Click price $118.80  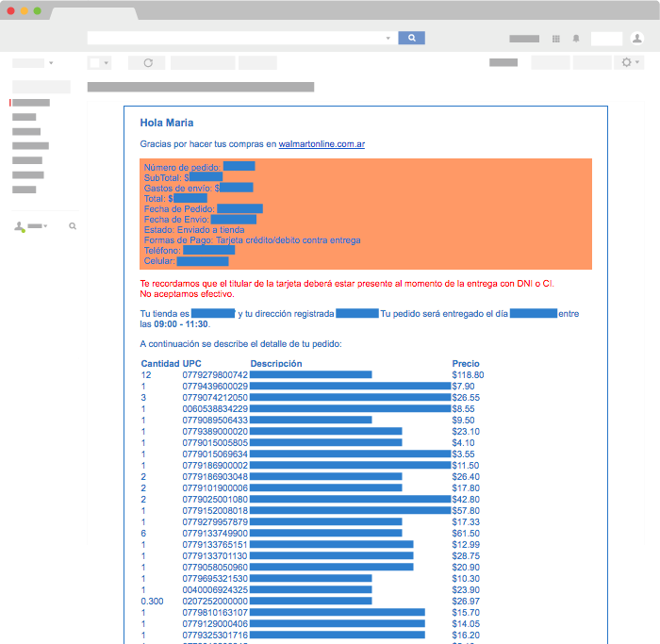[x=468, y=375]
